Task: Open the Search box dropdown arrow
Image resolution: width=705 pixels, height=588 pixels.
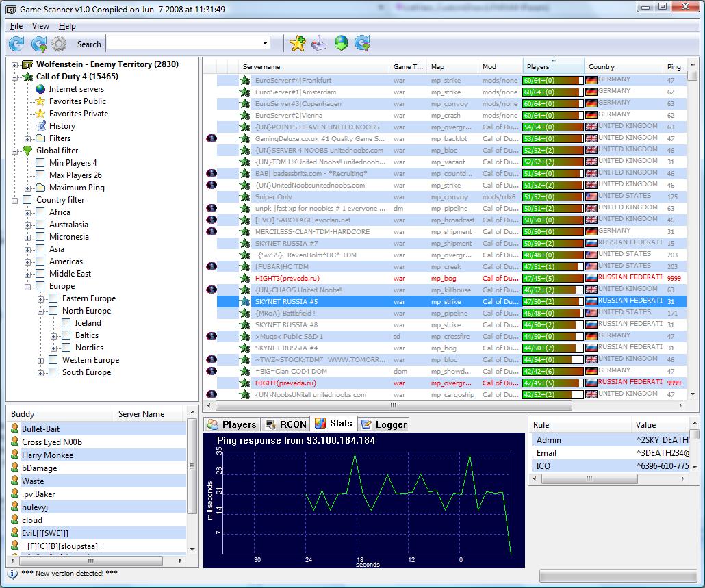Action: pyautogui.click(x=266, y=43)
